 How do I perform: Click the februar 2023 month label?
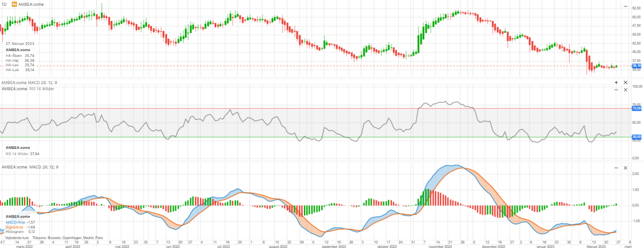596,246
